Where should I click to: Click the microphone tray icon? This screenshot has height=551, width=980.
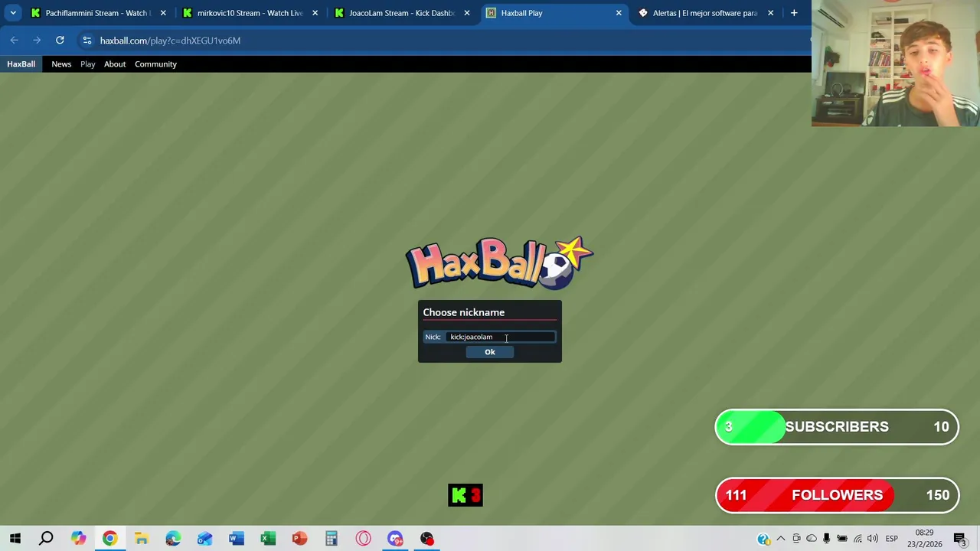[827, 539]
